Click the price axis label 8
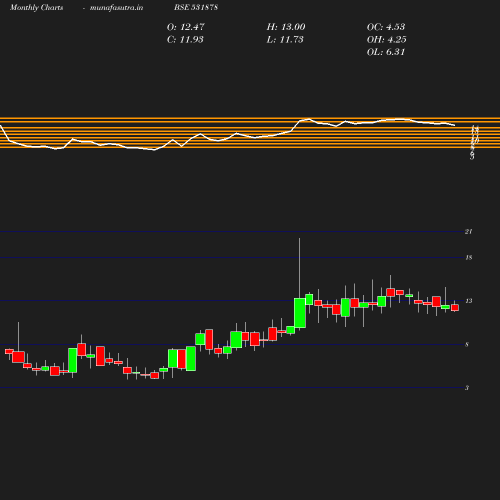Image resolution: width=500 pixels, height=500 pixels. coord(467,345)
